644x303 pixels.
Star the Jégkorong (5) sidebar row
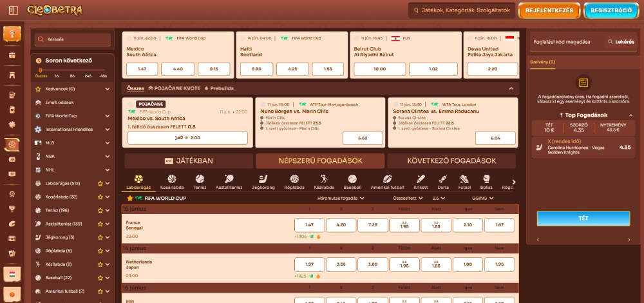(x=100, y=237)
